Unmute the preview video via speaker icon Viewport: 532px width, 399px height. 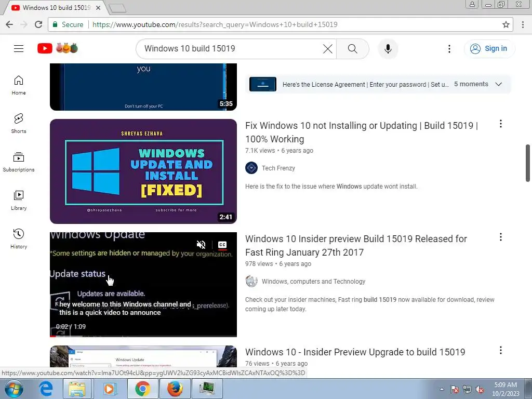coord(201,245)
